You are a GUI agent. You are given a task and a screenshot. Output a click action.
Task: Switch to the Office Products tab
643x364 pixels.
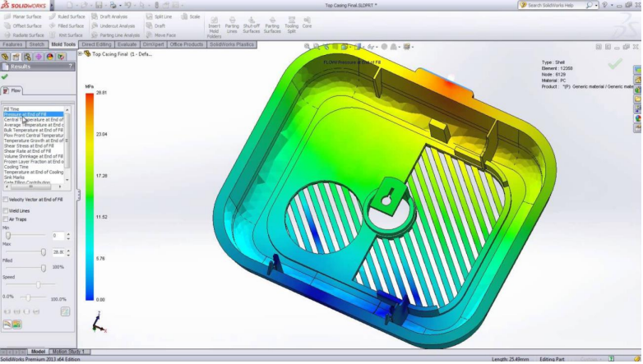click(x=187, y=44)
